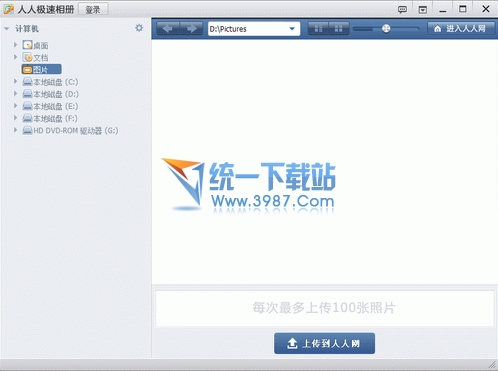This screenshot has height=371, width=498.
Task: Click the 人人极速相册 app logo icon
Action: coord(9,9)
